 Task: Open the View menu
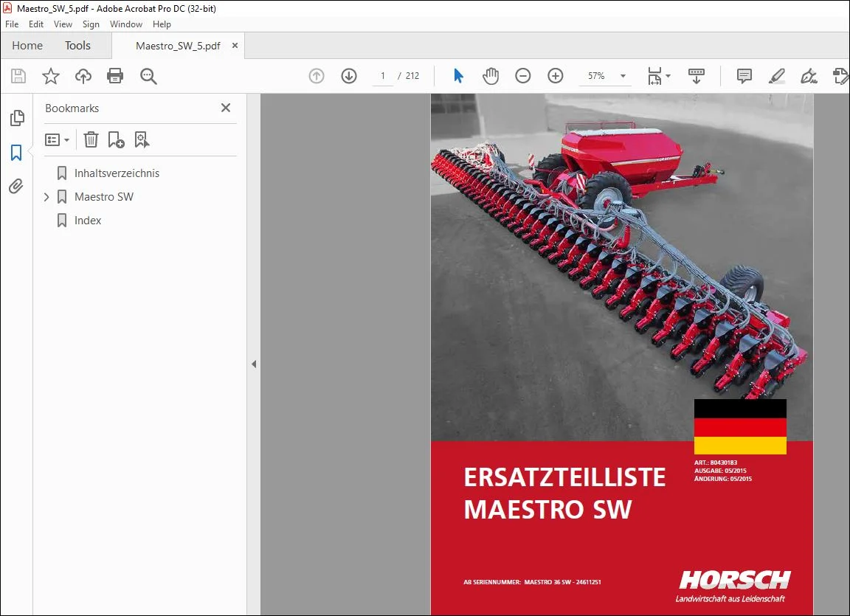(63, 24)
